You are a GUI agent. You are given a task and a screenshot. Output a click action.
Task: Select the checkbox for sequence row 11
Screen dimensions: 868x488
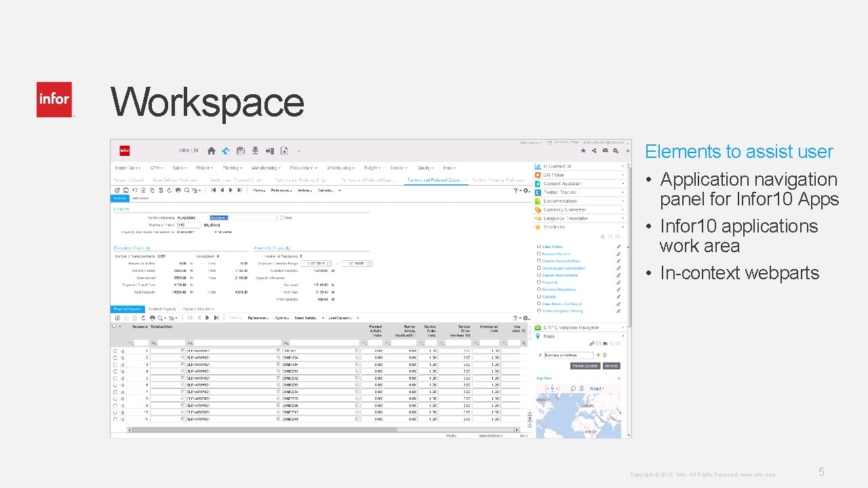click(x=115, y=419)
